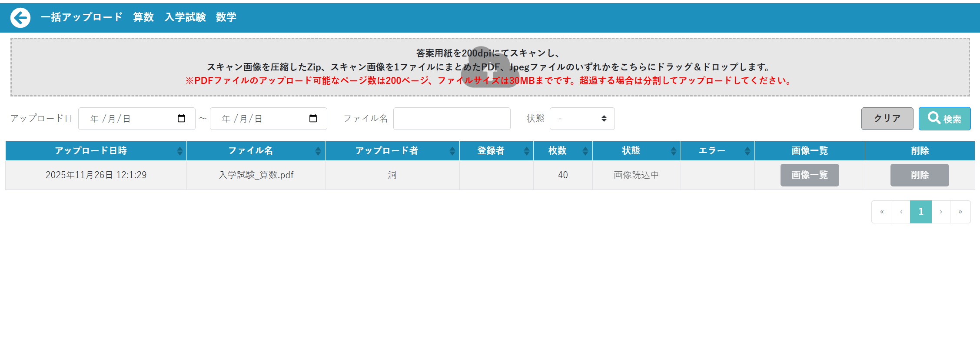Jump to first page with « button
Screen dimensions: 980x339
882,212
